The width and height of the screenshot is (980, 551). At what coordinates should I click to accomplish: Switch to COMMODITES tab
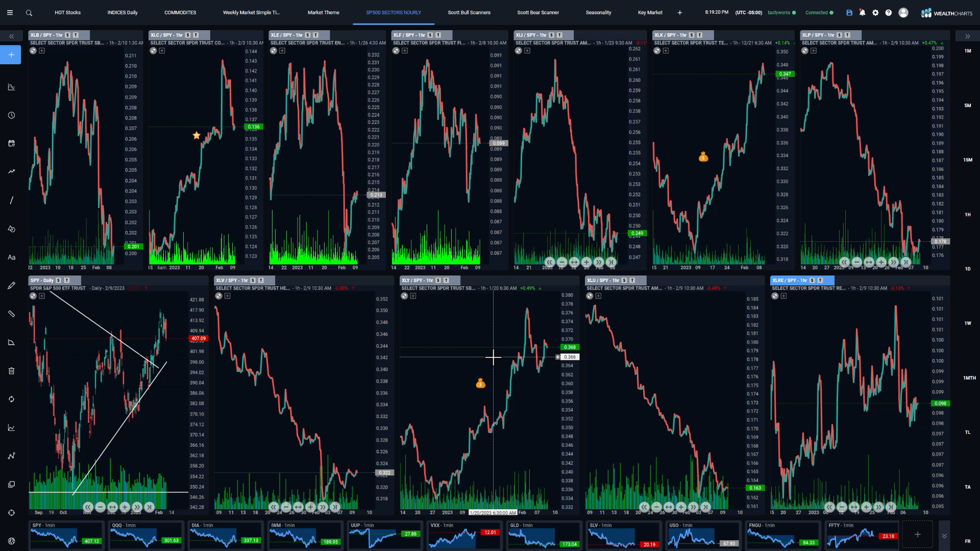(x=180, y=12)
